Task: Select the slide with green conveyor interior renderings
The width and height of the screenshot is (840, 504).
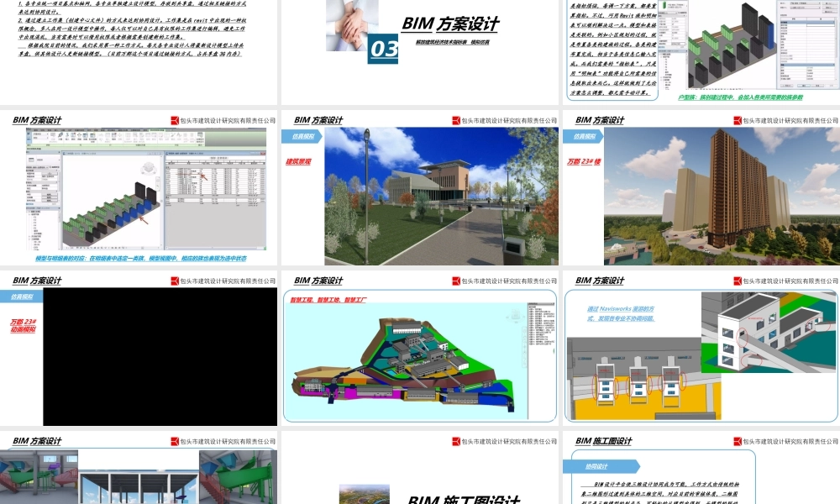Action: click(x=139, y=468)
